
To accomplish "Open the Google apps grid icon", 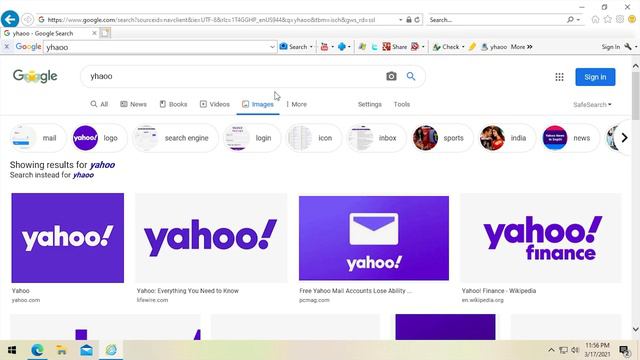I will point(559,77).
